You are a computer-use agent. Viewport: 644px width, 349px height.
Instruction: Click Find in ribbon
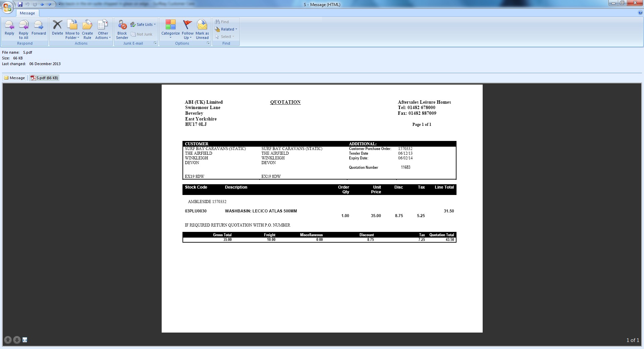[x=222, y=22]
